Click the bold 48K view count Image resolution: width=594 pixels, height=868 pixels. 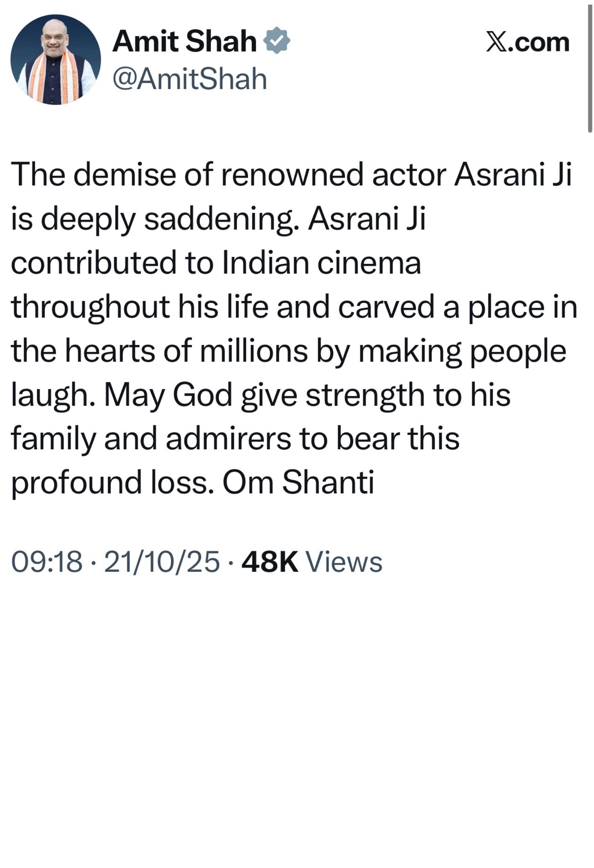270,561
